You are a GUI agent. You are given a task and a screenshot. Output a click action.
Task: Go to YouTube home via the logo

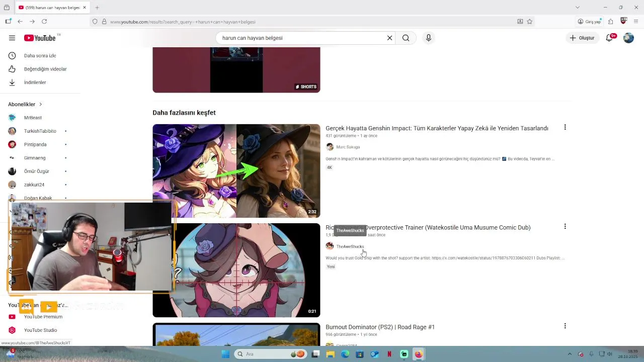pos(40,38)
